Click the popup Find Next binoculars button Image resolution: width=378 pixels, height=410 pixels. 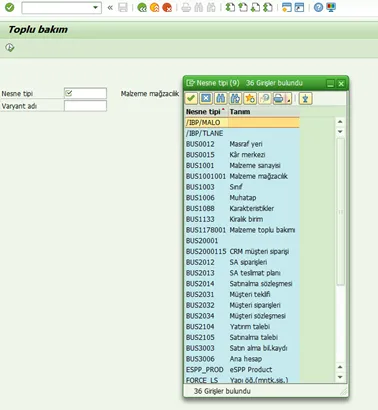click(x=235, y=98)
